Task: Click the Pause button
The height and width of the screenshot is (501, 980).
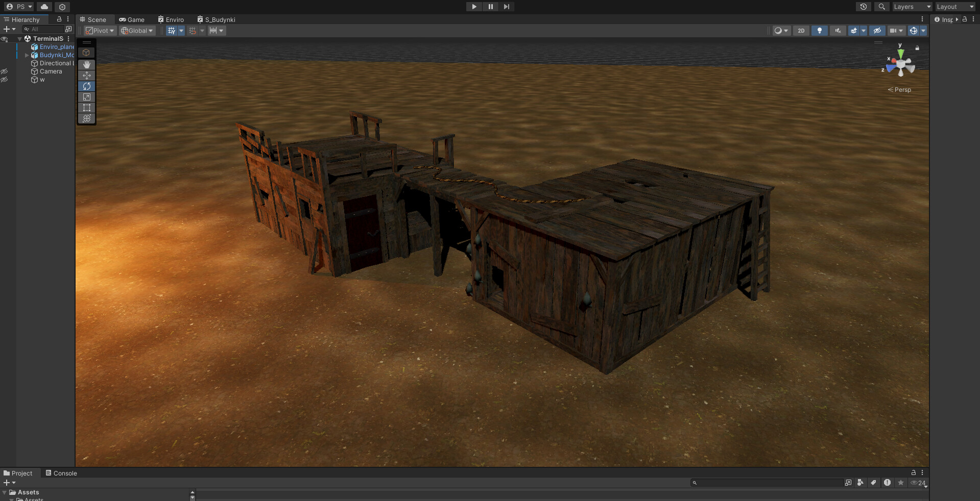Action: 490,7
